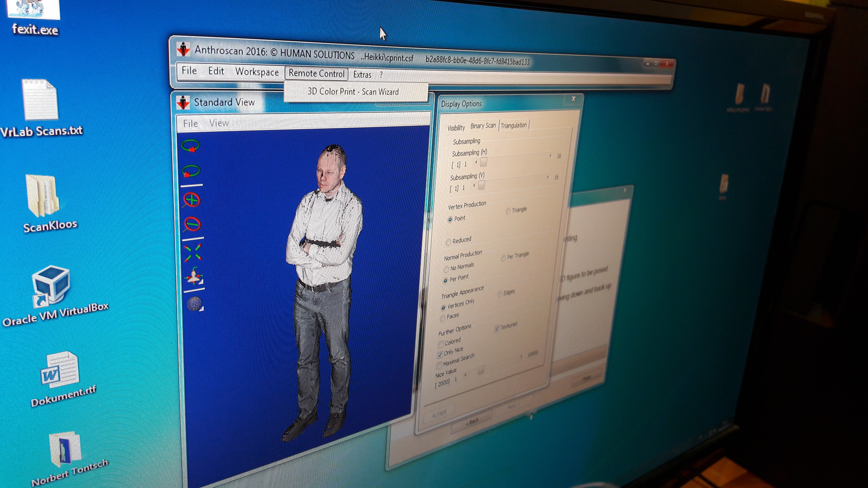The image size is (868, 488).
Task: Click the Nice Value slider handle
Action: pyautogui.click(x=481, y=370)
